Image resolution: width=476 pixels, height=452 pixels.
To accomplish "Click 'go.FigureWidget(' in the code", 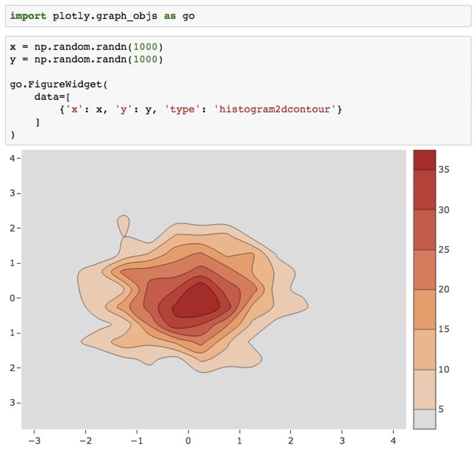I will coord(58,84).
